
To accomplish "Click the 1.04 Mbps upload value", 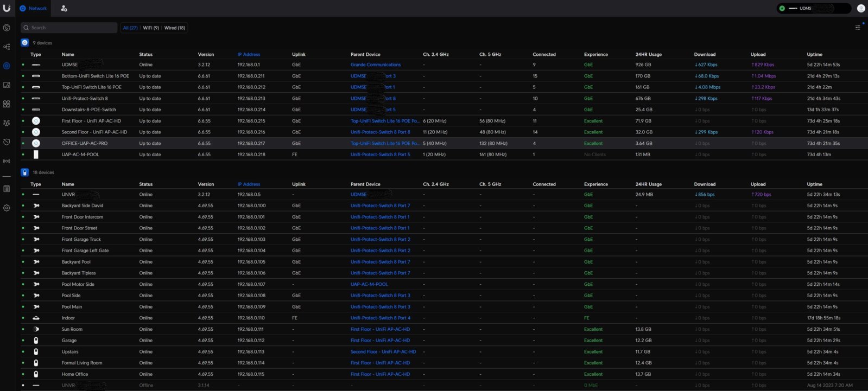I will (763, 76).
